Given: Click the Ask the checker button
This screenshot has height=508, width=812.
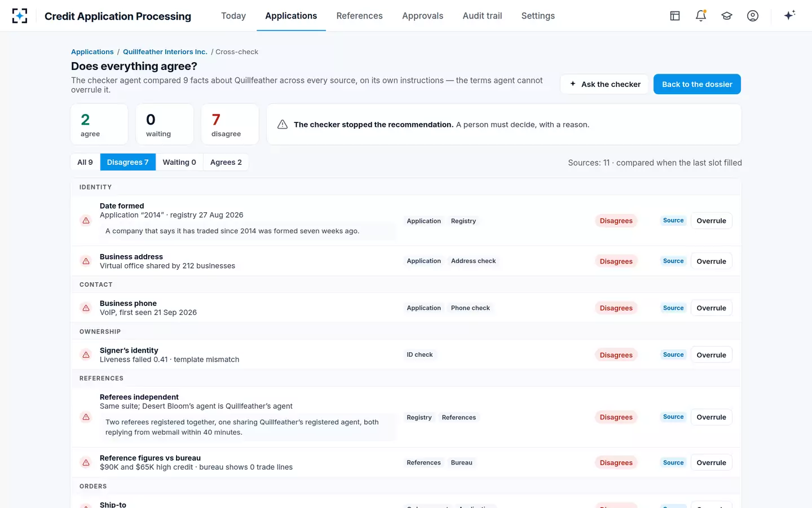Looking at the screenshot, I should pos(604,84).
